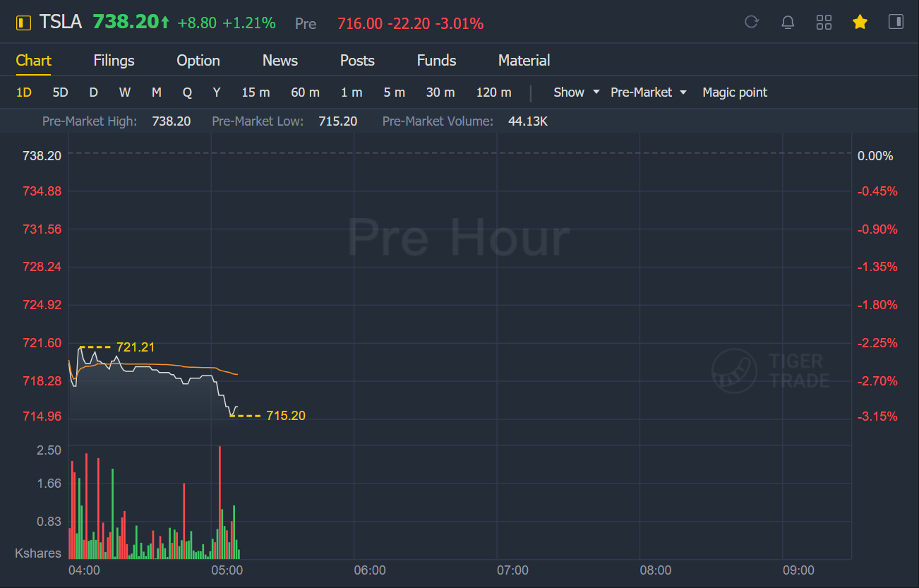Click the -3.01% pre-market change
The width and height of the screenshot is (919, 588).
459,23
